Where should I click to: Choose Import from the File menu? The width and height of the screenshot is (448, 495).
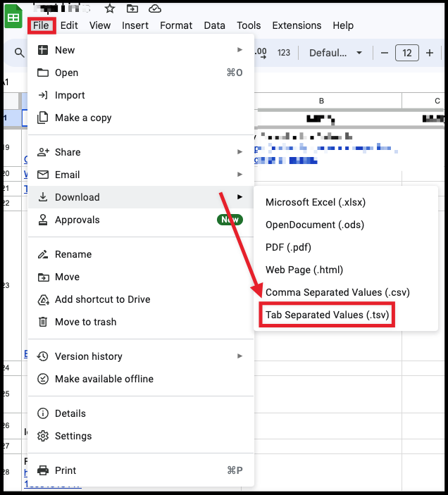tap(141, 95)
